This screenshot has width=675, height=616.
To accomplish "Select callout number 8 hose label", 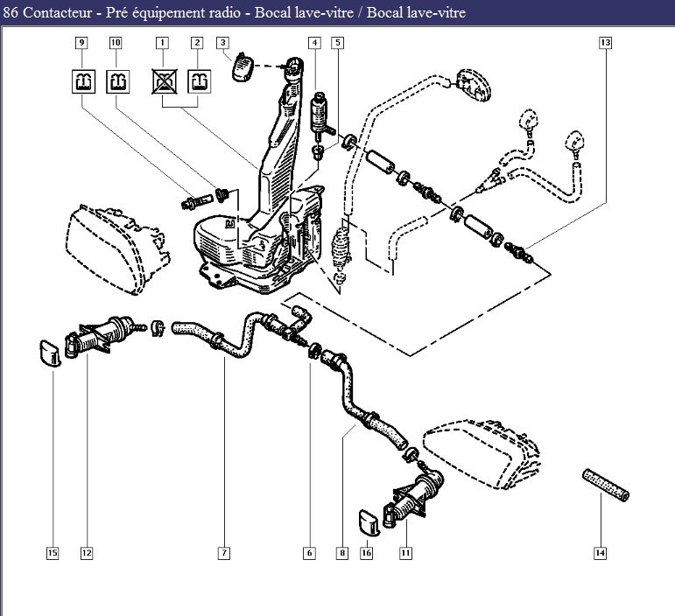I will [x=342, y=553].
